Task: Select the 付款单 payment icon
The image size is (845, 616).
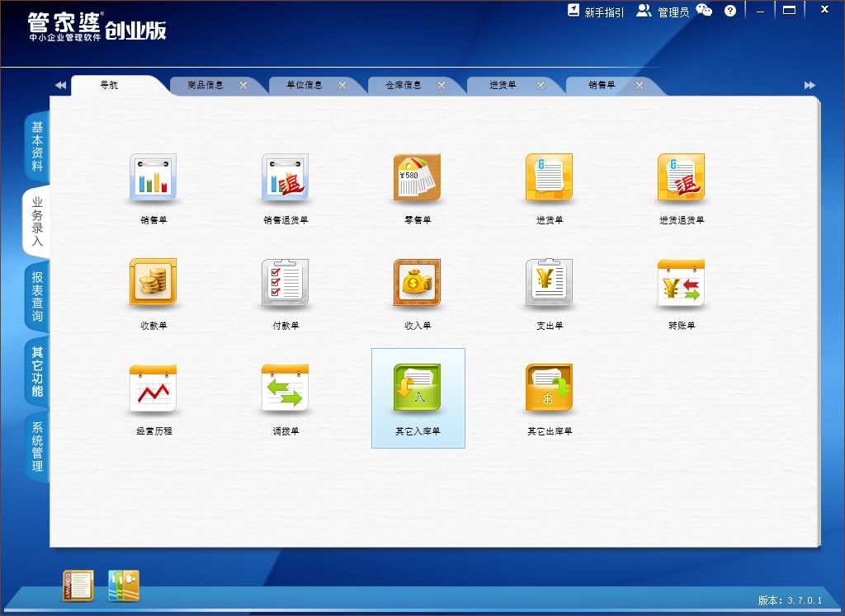Action: (286, 284)
